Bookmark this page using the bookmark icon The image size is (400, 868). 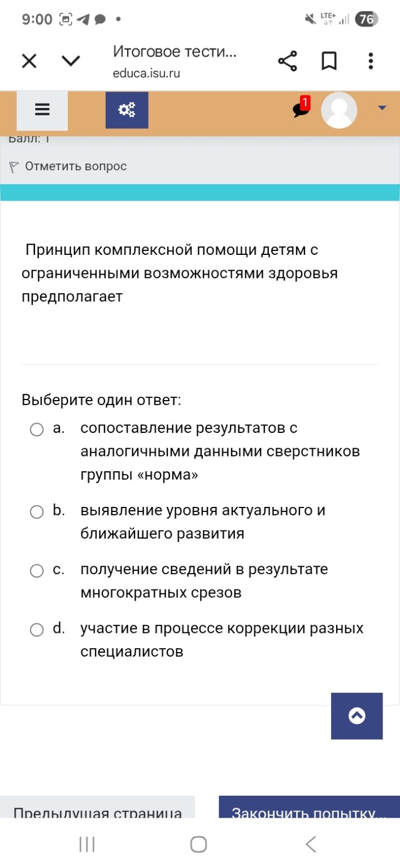(x=329, y=60)
